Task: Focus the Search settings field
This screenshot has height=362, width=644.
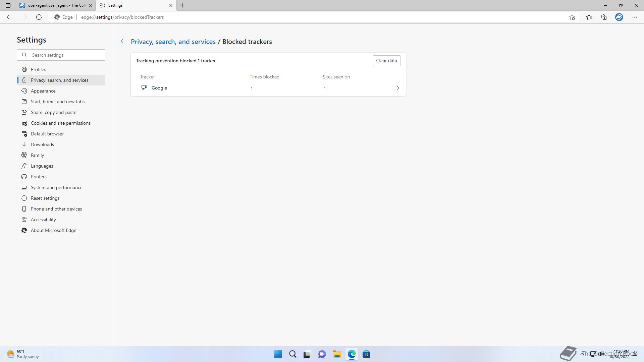Action: tap(61, 55)
